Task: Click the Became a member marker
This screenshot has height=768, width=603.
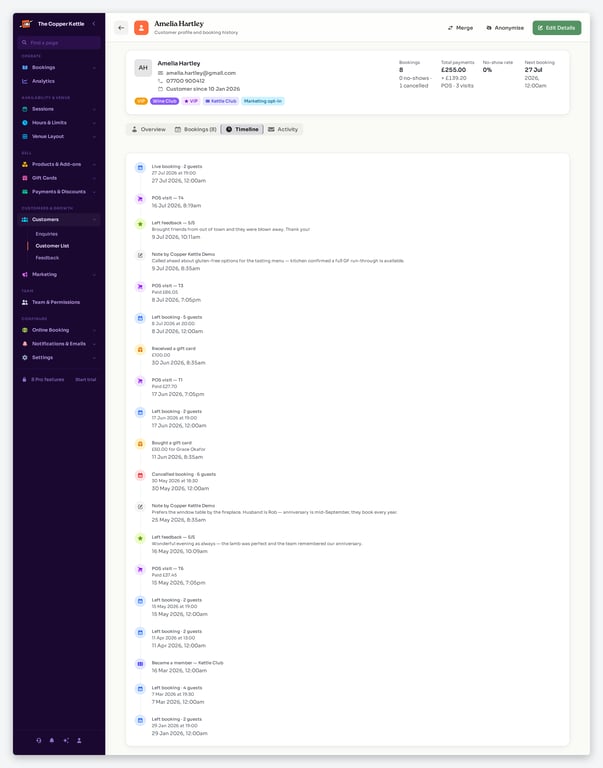Action: pyautogui.click(x=140, y=664)
